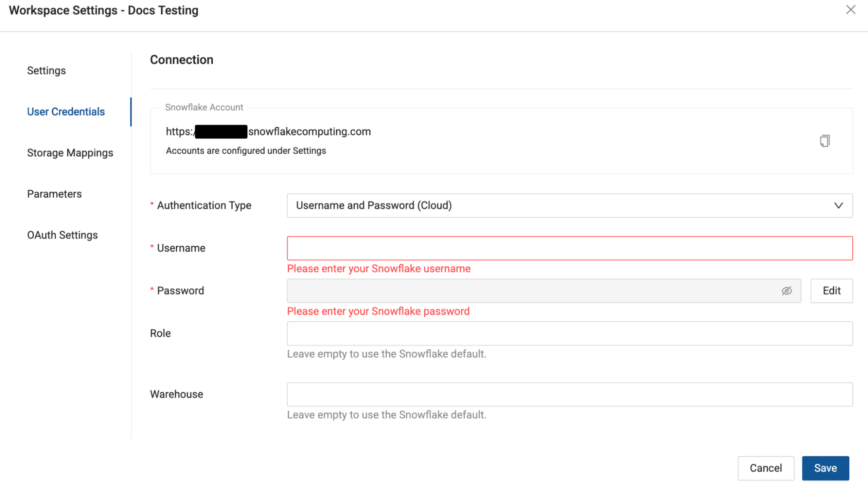This screenshot has width=868, height=502.
Task: Reveal the hidden password with the eye icon
Action: coord(787,291)
